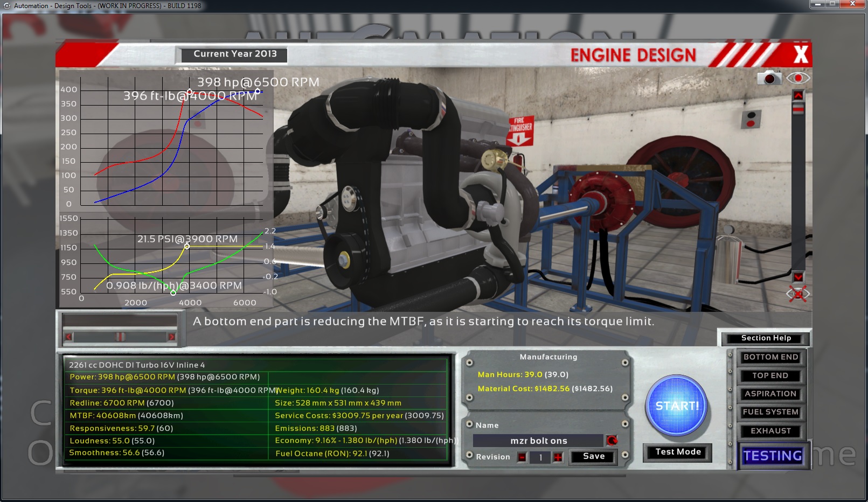Screen dimensions: 868x502
Task: Click the Size 528 mm x 531 mm stat
Action: [338, 403]
